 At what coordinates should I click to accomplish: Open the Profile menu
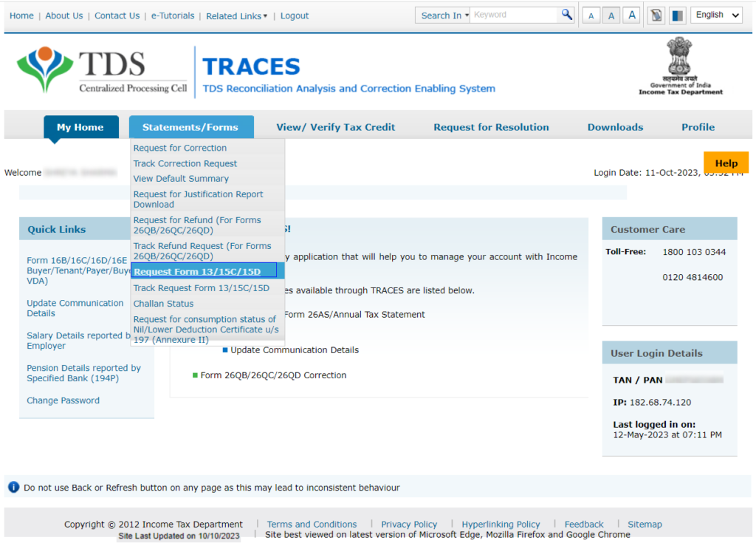click(x=698, y=127)
